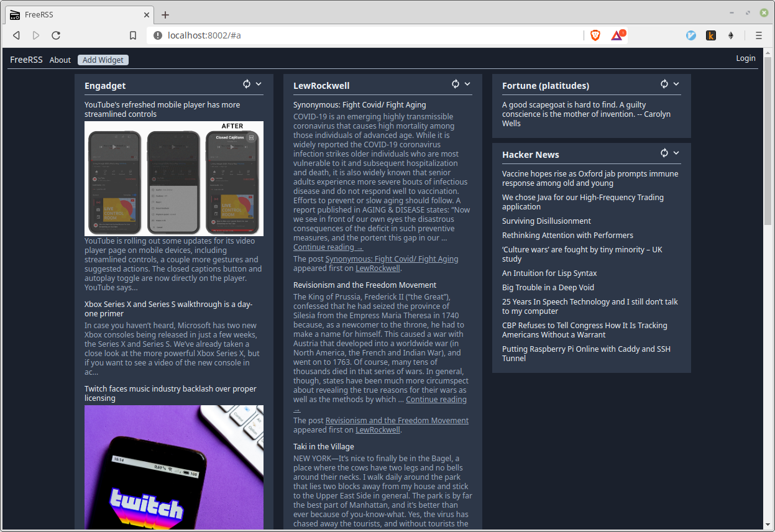Reload the page with the browser reload icon
The width and height of the screenshot is (775, 532).
pos(56,35)
